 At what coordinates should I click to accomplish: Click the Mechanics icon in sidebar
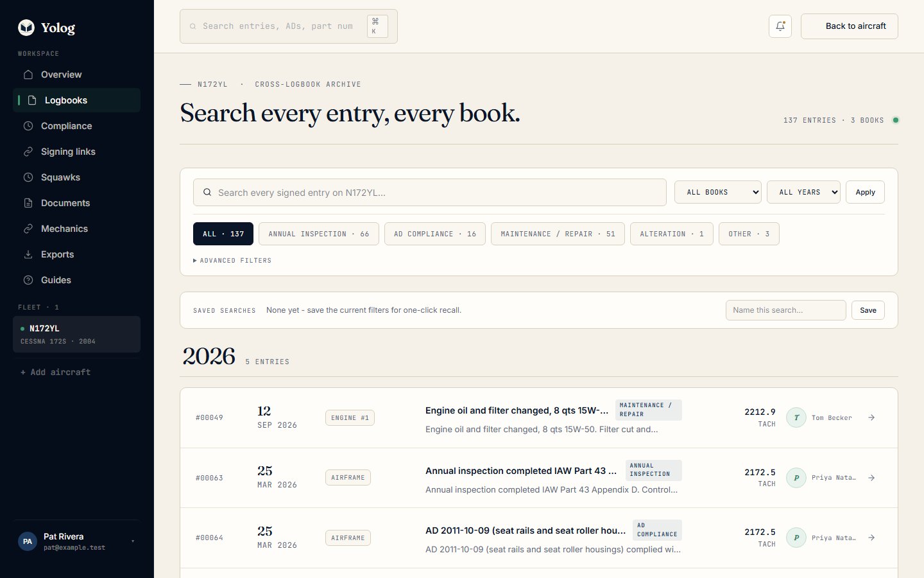(x=28, y=229)
